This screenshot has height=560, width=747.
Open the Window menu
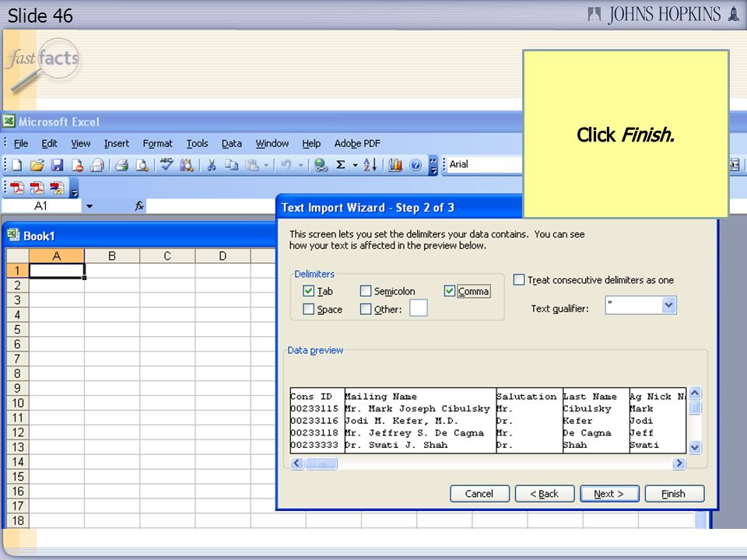pos(272,143)
